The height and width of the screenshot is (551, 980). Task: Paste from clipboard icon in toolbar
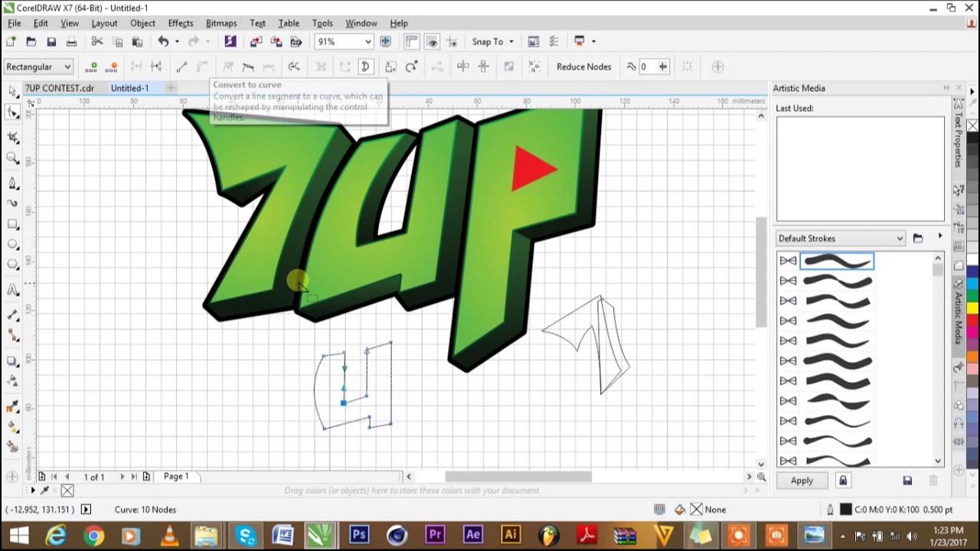(x=137, y=41)
